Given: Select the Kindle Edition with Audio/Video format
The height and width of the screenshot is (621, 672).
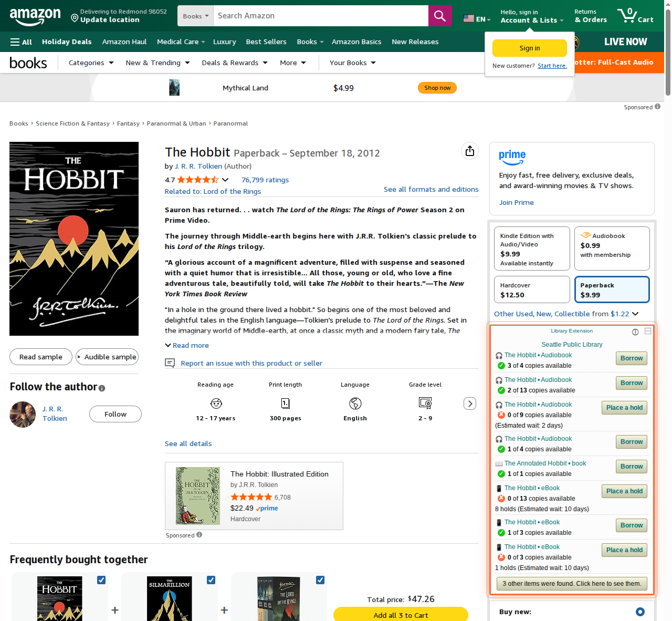Looking at the screenshot, I should 532,249.
